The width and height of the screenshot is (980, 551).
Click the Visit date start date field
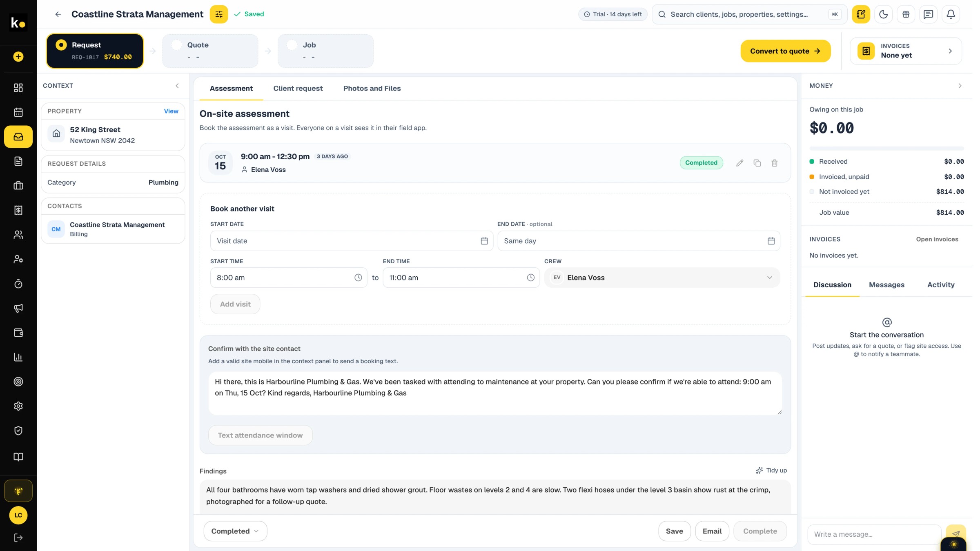[352, 241]
